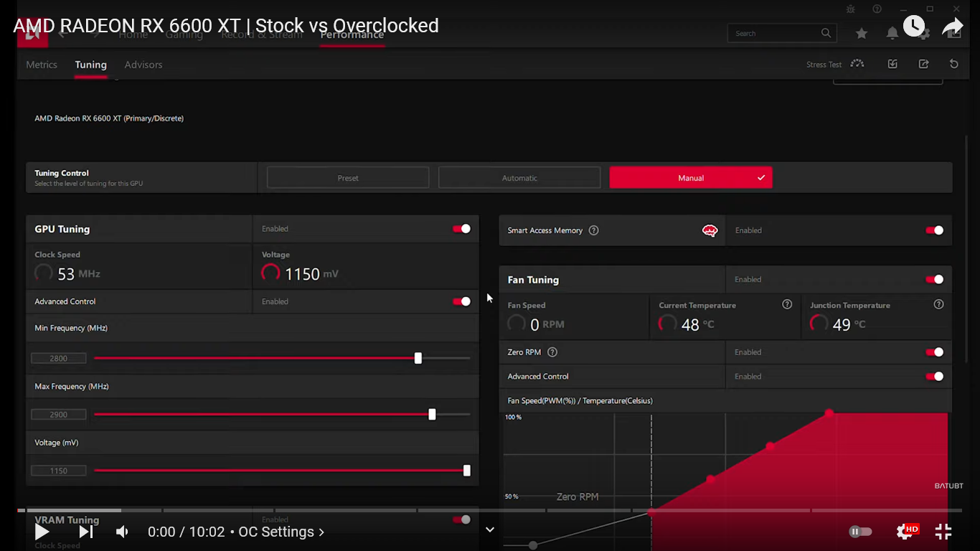This screenshot has height=551, width=980.
Task: Click the save tuning profile icon
Action: [923, 64]
